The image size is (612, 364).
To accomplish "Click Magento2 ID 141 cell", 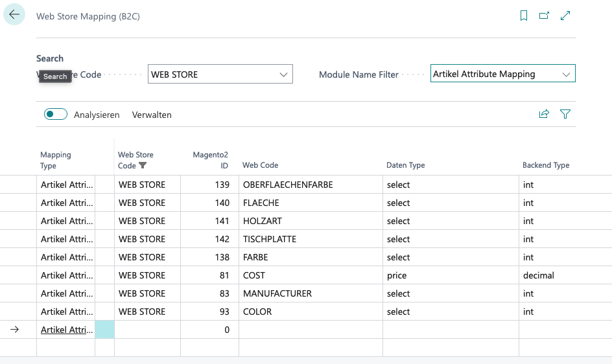I will pyautogui.click(x=209, y=221).
